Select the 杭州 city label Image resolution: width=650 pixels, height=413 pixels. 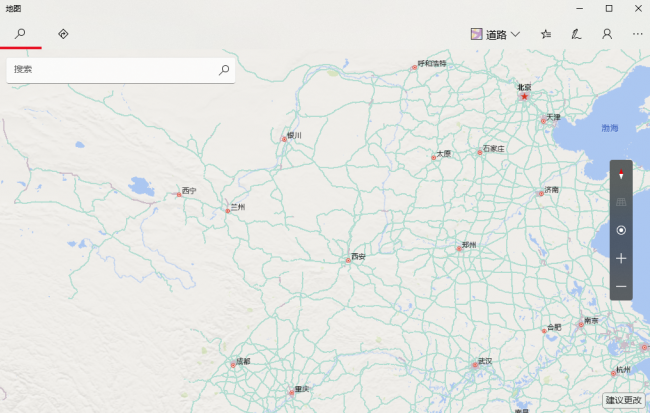coord(623,369)
